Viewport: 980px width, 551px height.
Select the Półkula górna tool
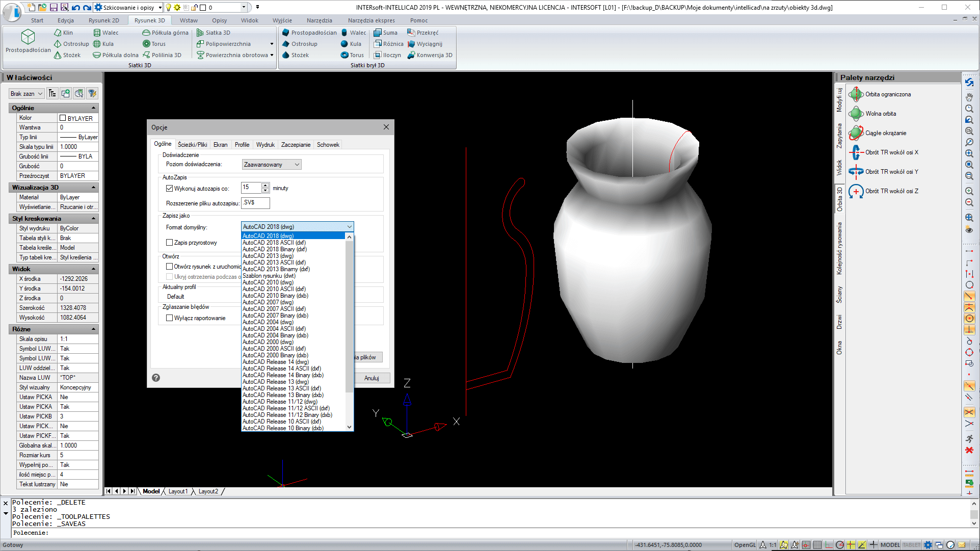(165, 33)
